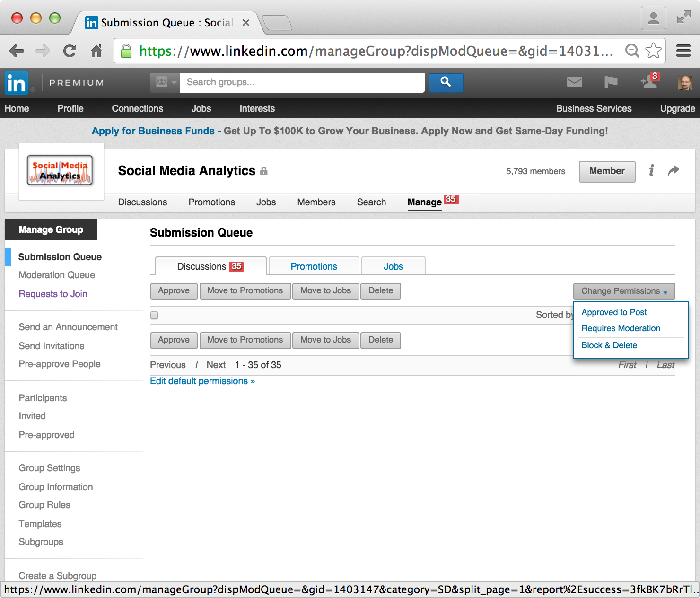This screenshot has height=598, width=700.
Task: Switch to the Jobs queue tab
Action: coord(393,266)
